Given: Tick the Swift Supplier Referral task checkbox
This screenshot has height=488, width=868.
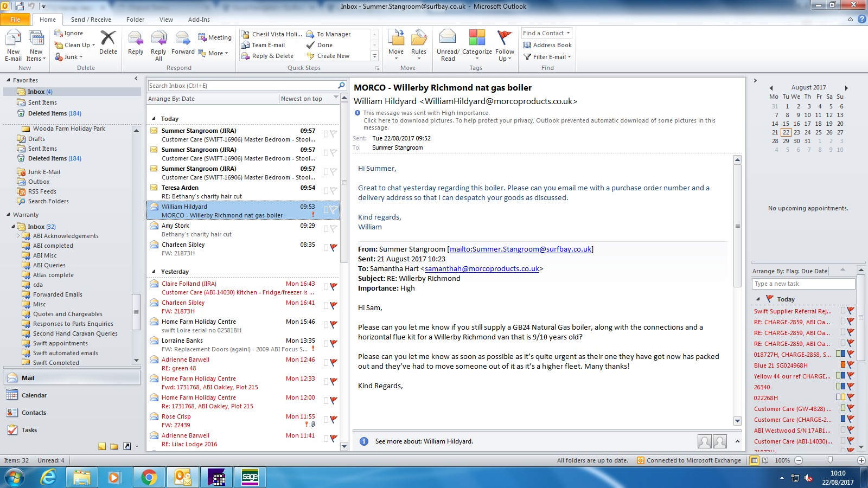Looking at the screenshot, I should (843, 311).
